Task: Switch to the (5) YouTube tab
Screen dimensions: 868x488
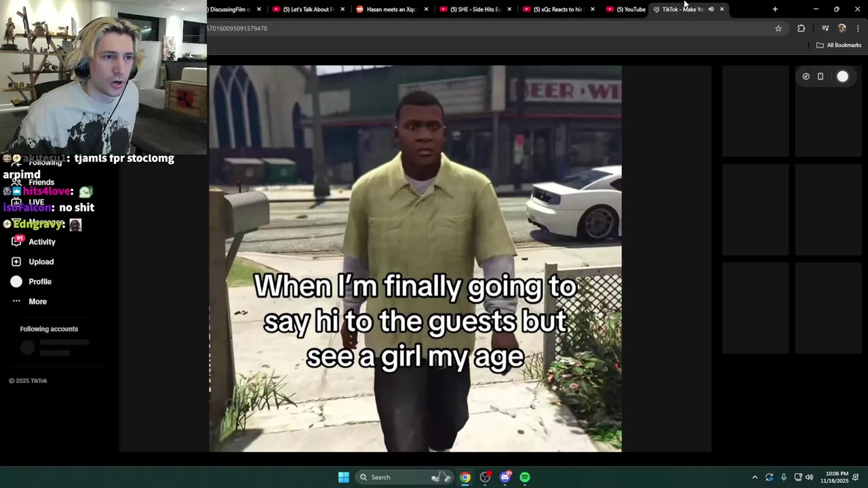Action: (x=626, y=9)
